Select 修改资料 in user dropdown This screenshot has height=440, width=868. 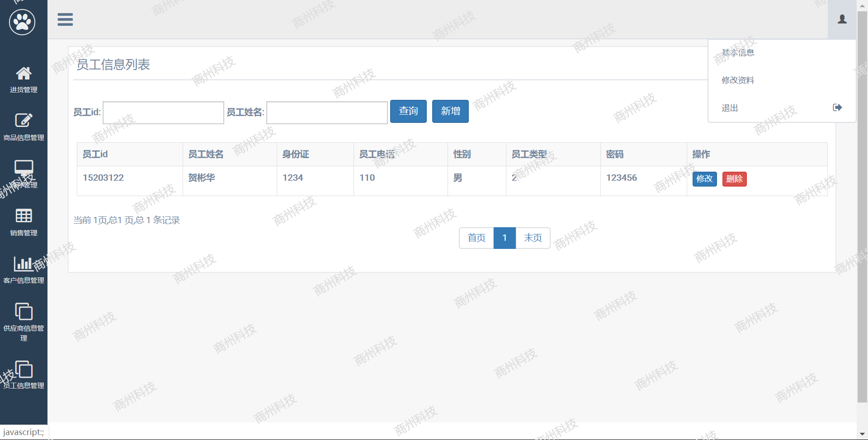[738, 80]
